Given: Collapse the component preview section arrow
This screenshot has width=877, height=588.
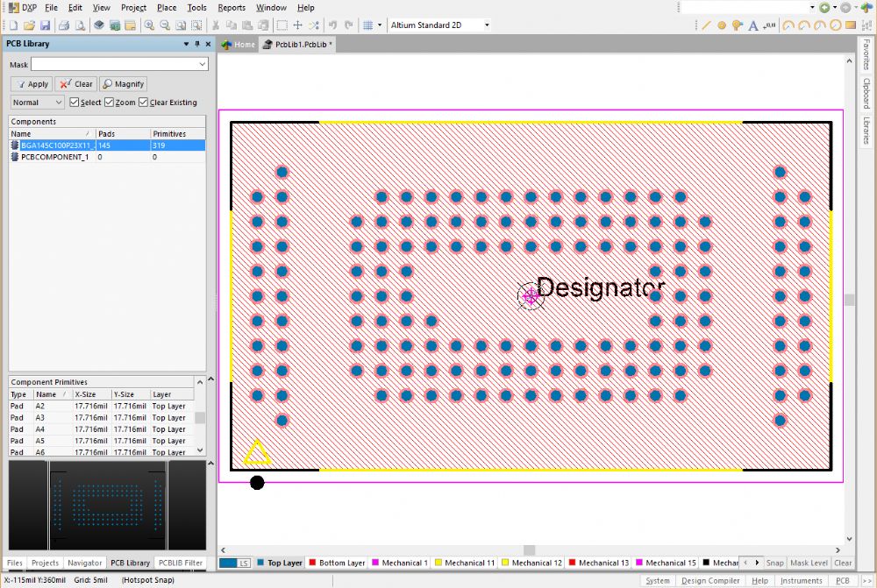Looking at the screenshot, I should click(210, 464).
